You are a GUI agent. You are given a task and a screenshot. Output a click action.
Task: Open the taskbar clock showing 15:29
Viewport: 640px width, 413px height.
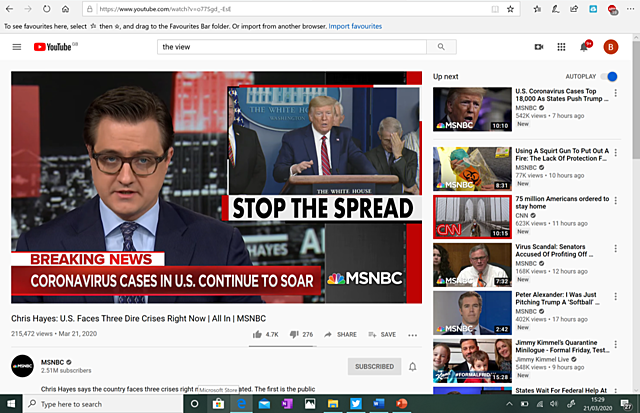[598, 404]
